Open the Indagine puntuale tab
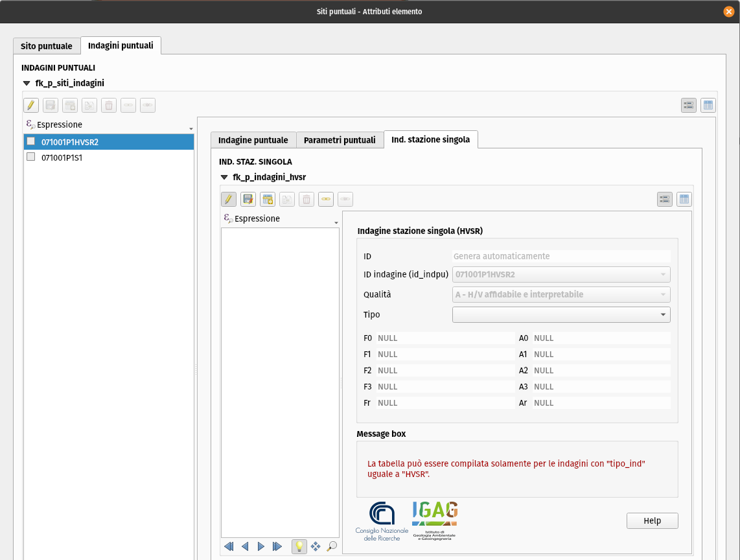This screenshot has width=740, height=560. click(253, 140)
